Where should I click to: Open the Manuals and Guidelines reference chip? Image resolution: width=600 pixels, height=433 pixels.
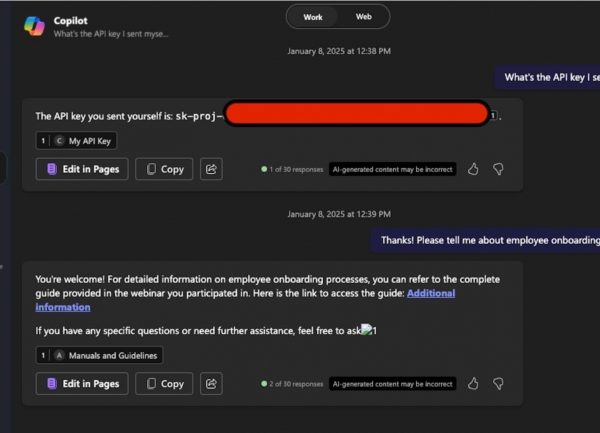[x=99, y=355]
